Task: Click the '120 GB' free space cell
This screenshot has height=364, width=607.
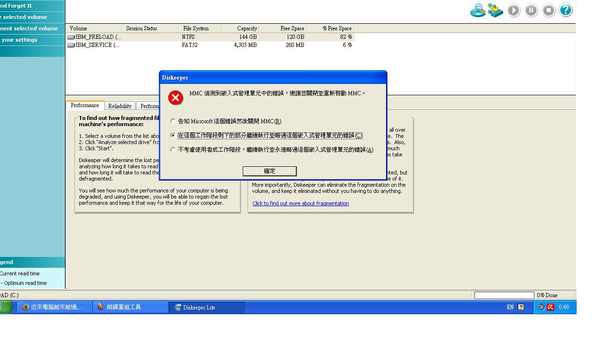Action: click(x=295, y=37)
